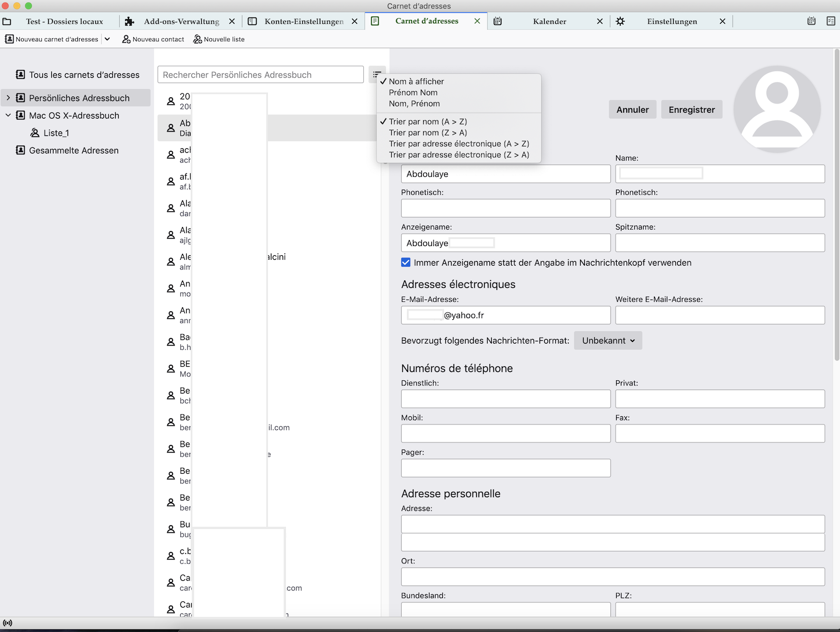
Task: Open the tasks icon at top right
Action: pyautogui.click(x=831, y=21)
